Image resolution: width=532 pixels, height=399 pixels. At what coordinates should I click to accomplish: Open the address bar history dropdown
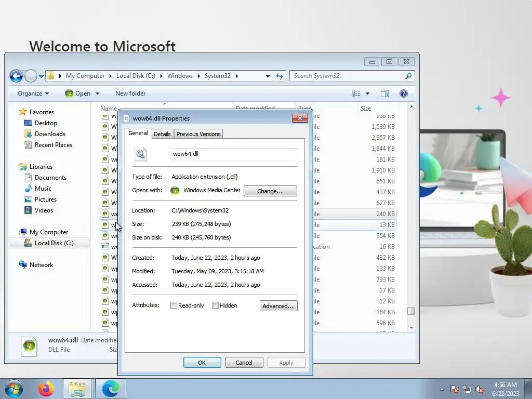[268, 76]
